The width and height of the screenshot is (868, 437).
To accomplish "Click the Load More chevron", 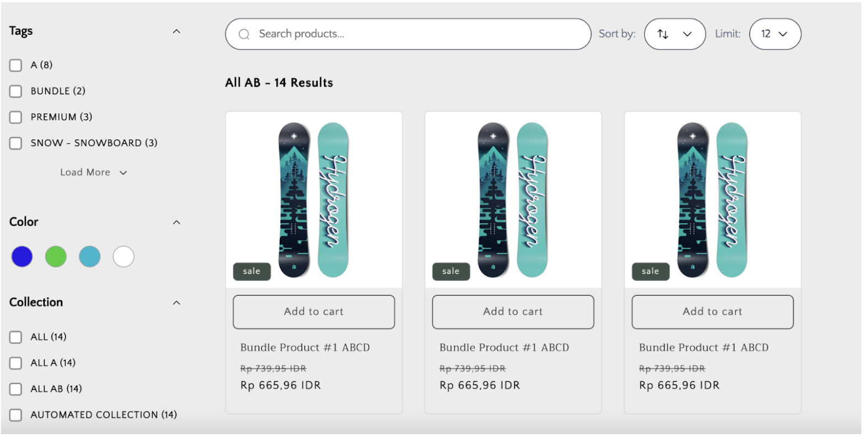I will point(124,173).
